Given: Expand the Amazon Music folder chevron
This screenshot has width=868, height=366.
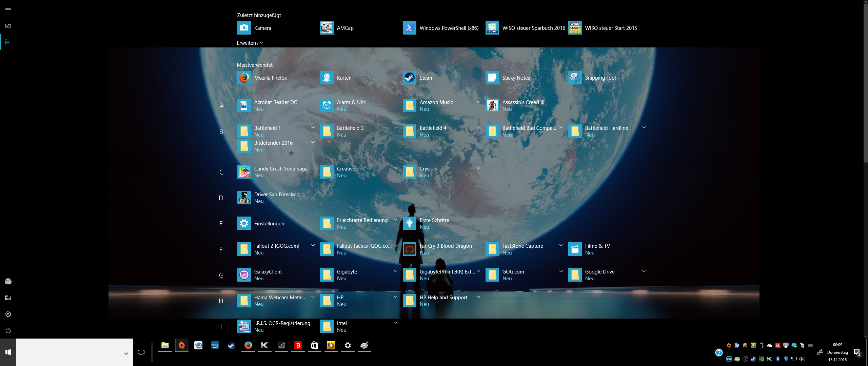Looking at the screenshot, I should 478,102.
